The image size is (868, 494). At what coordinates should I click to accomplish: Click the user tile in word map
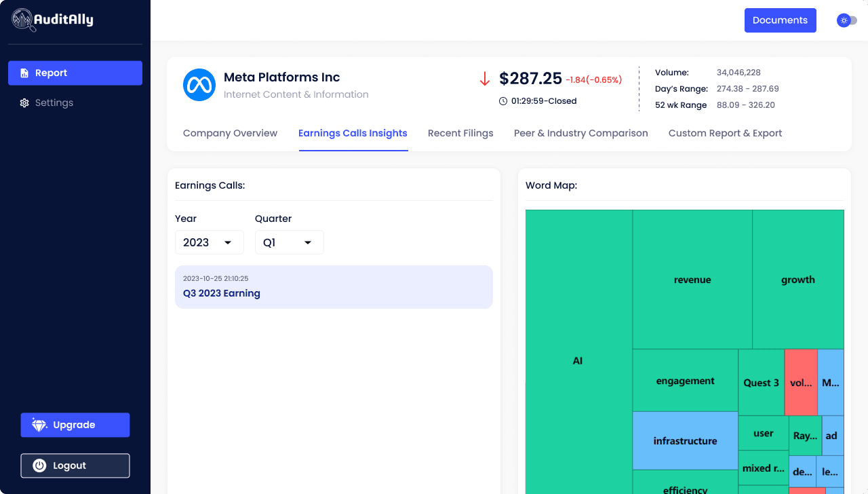click(x=764, y=433)
